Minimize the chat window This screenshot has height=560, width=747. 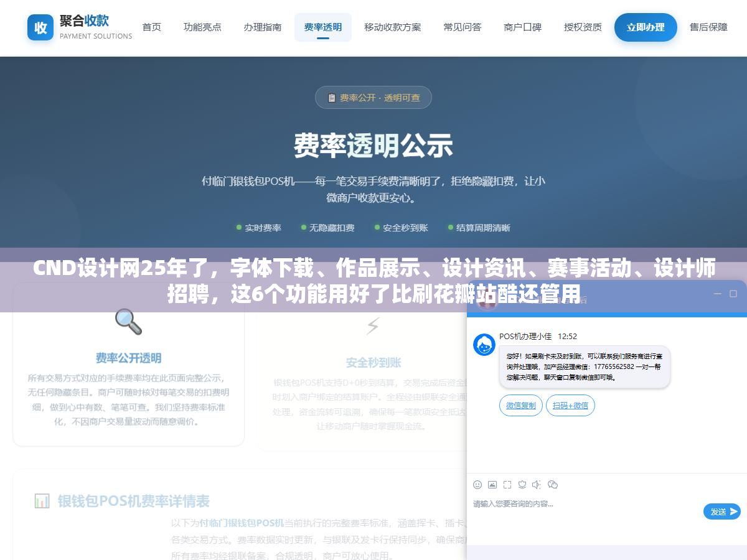tap(717, 293)
